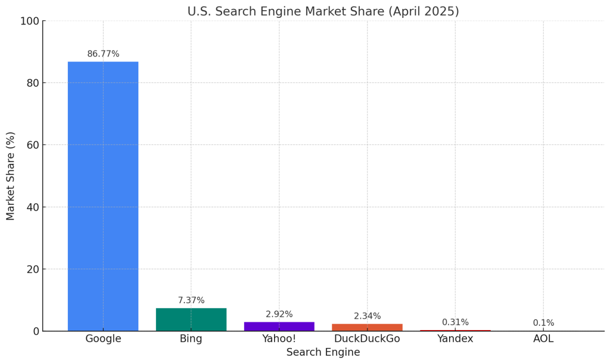610x364 pixels.
Task: Select the orange DuckDuckGo bar
Action: pos(367,328)
